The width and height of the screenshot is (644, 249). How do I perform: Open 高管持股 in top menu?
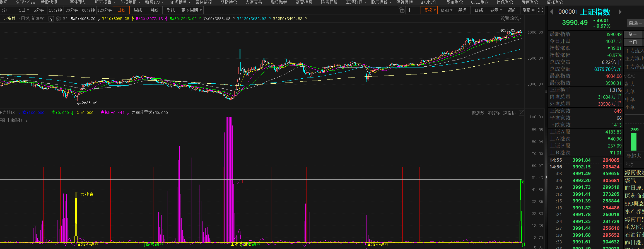pyautogui.click(x=304, y=2)
